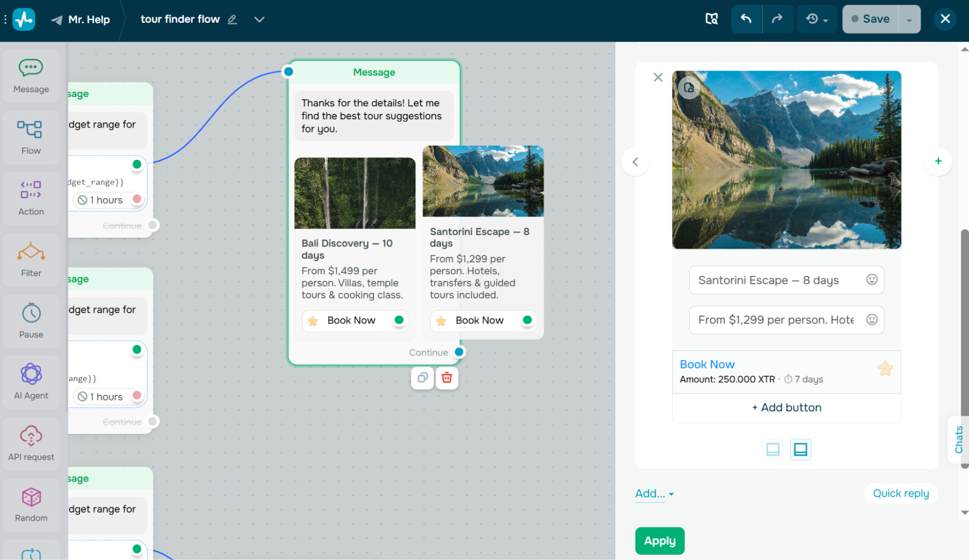Open the vertical Chats tab
Image resolution: width=969 pixels, height=560 pixels.
(958, 439)
